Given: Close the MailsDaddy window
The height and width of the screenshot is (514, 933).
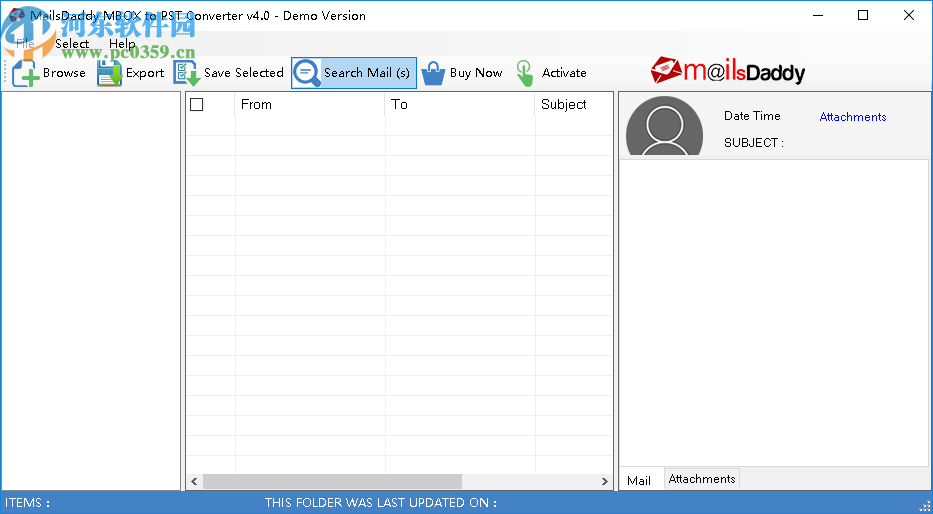Looking at the screenshot, I should [909, 15].
